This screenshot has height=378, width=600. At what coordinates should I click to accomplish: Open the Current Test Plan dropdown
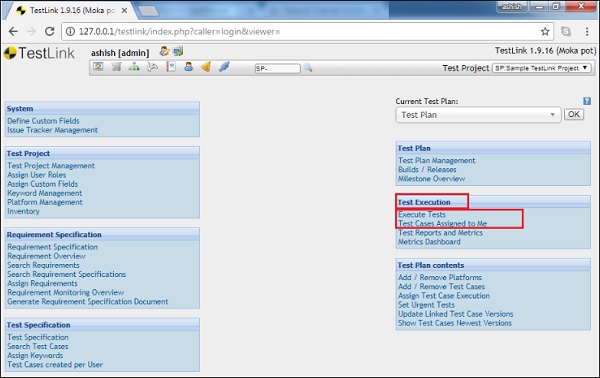click(478, 115)
